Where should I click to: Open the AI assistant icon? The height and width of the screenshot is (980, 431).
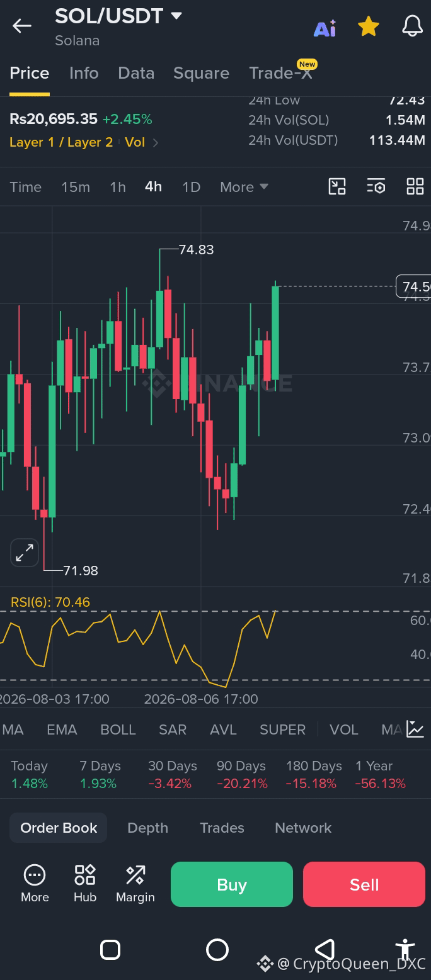(325, 28)
